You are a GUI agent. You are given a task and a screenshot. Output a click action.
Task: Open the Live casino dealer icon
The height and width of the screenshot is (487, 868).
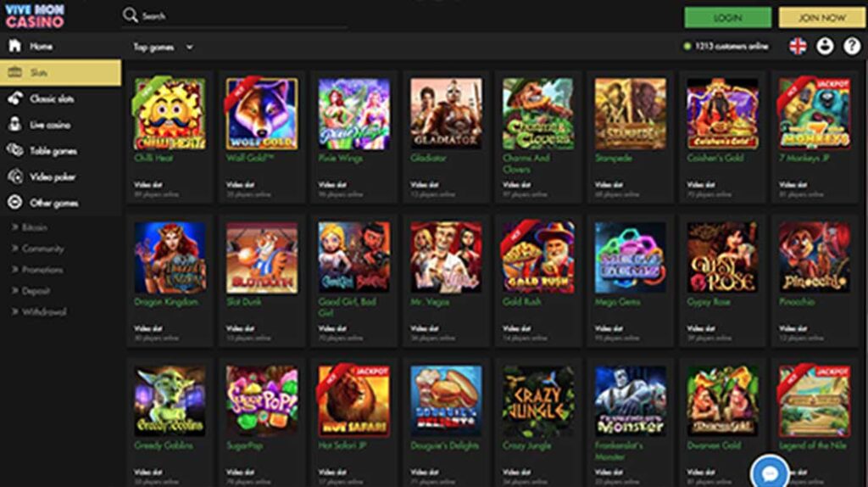pyautogui.click(x=15, y=124)
